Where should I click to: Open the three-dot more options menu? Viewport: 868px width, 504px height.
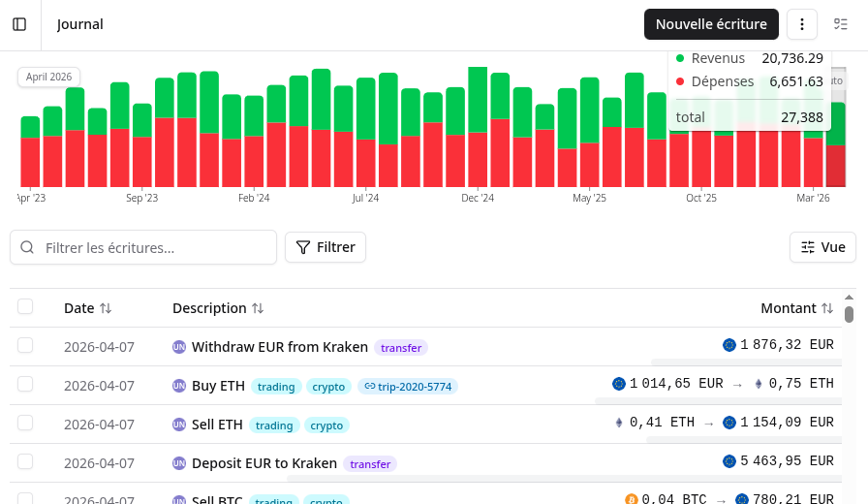[802, 24]
